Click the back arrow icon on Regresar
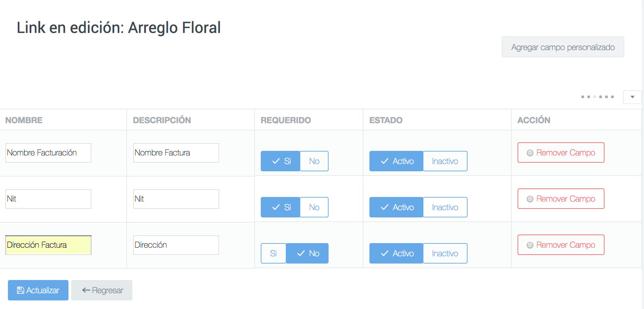644x309 pixels. point(86,290)
